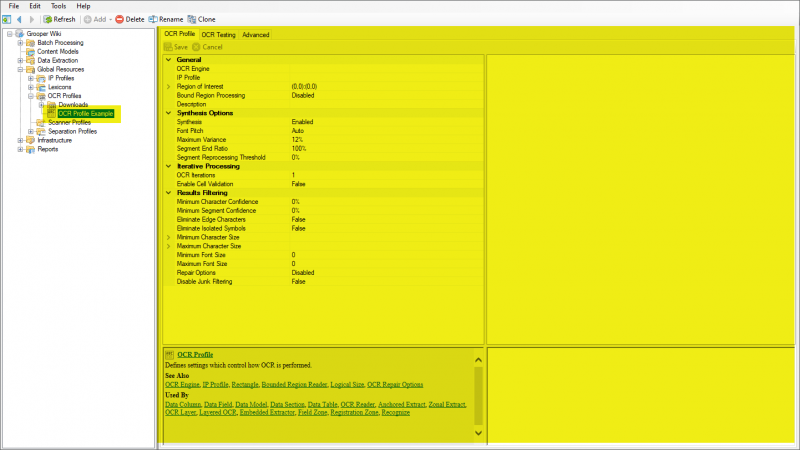Open the Data Table help link
This screenshot has width=800, height=450.
tap(322, 405)
